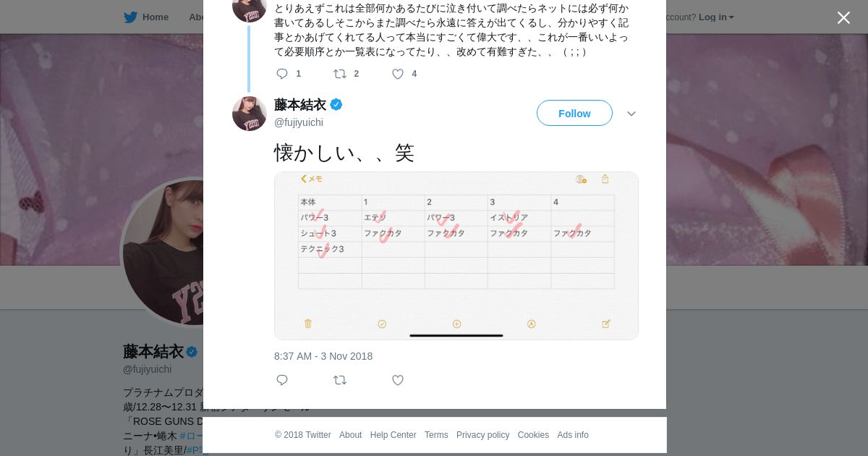Open @fujiyuichi handle in the tweet
This screenshot has width=868, height=456.
[x=299, y=122]
